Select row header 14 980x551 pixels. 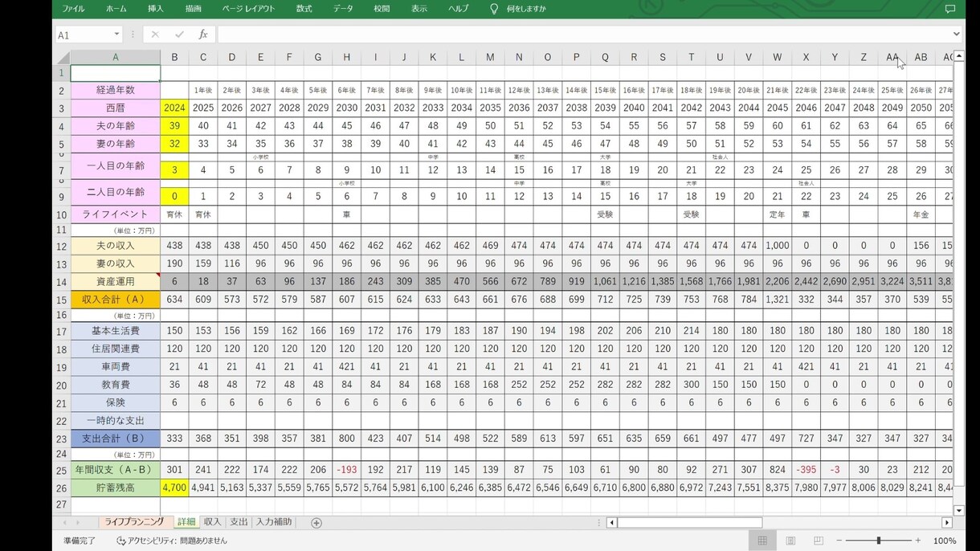coord(61,282)
